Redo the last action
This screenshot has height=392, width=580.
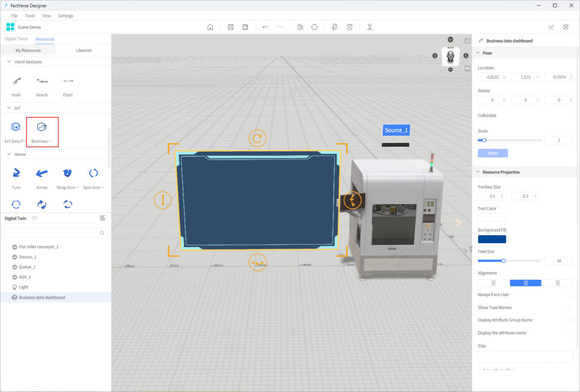[280, 27]
